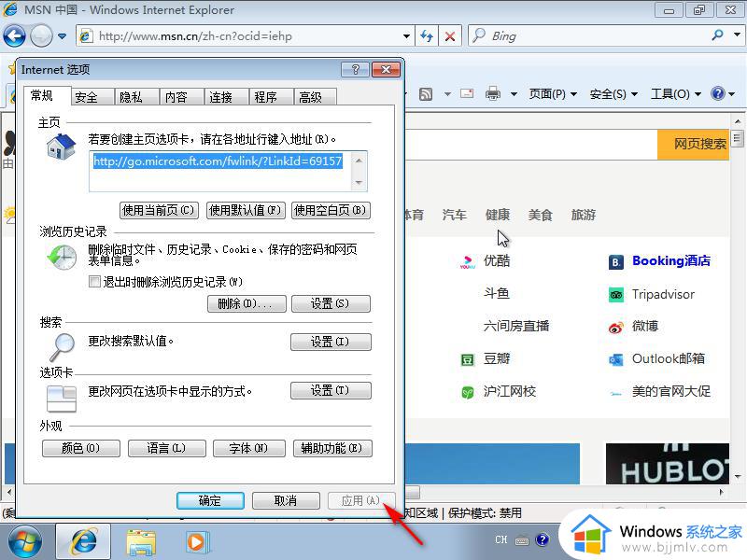Click the blue help icon in toolbar

click(x=717, y=93)
